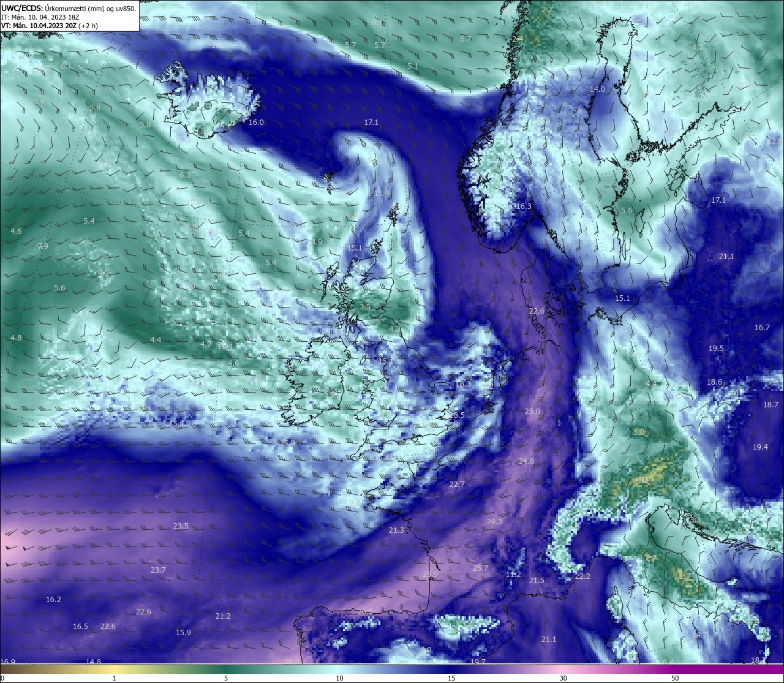
Task: Click the 23.7 value over the Atlantic
Action: [158, 570]
